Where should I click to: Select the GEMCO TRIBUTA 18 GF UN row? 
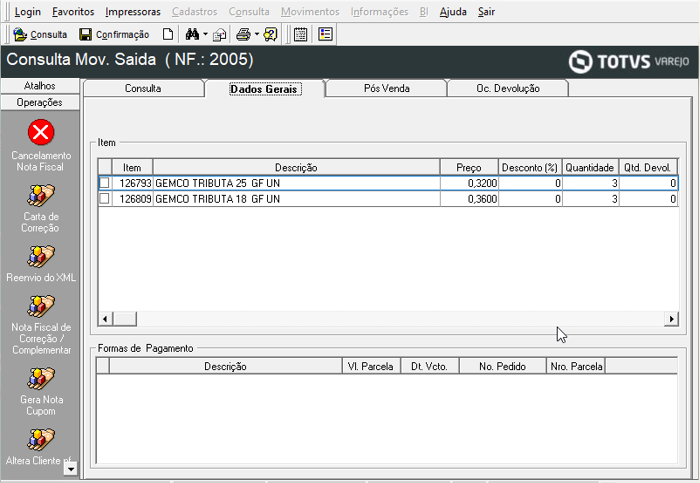pyautogui.click(x=388, y=199)
